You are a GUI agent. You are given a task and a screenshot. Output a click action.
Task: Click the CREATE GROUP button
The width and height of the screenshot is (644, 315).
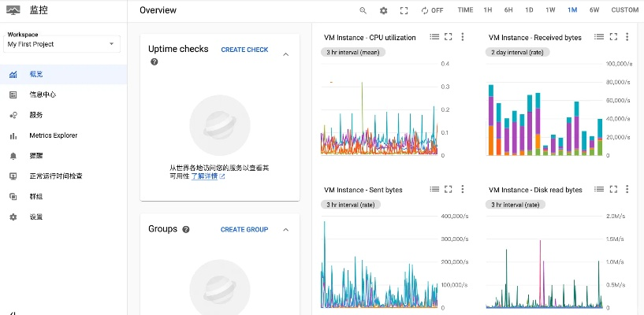[244, 230]
